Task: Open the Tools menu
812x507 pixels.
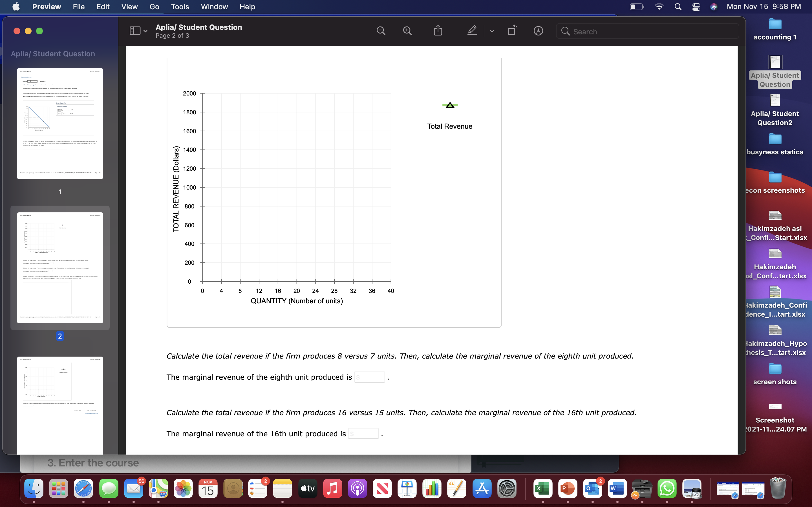Action: pos(180,6)
